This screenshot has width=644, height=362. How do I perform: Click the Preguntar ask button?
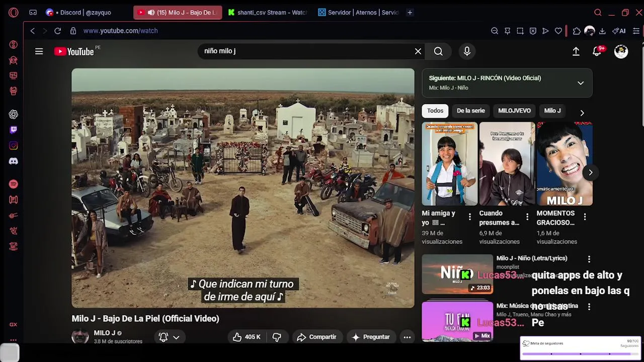click(371, 337)
